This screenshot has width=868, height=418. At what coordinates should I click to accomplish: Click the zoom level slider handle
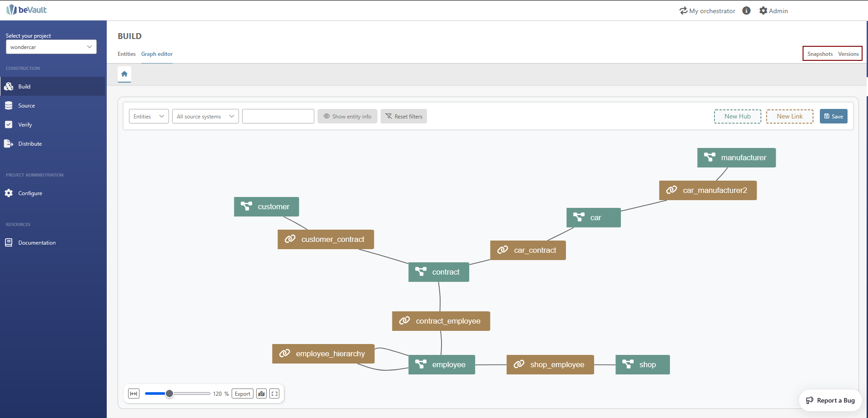point(169,393)
